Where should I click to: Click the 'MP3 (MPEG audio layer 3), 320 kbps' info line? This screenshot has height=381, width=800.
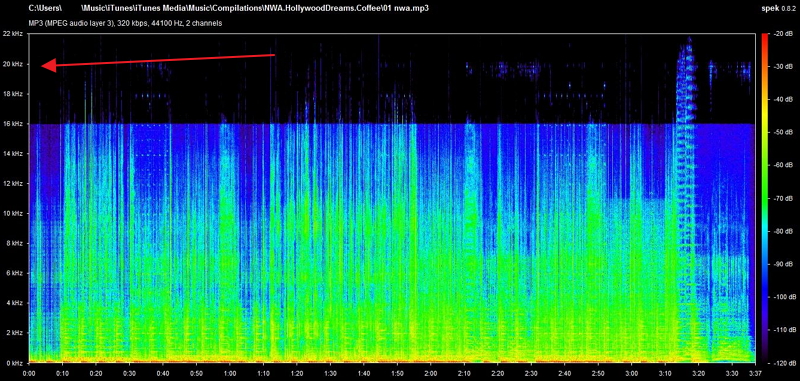[x=125, y=23]
